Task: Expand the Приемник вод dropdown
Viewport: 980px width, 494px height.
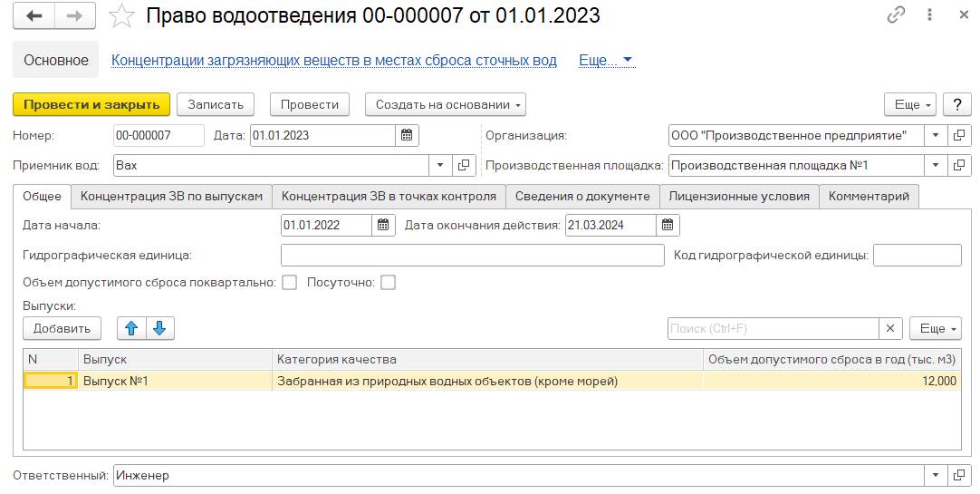Action: (x=440, y=166)
